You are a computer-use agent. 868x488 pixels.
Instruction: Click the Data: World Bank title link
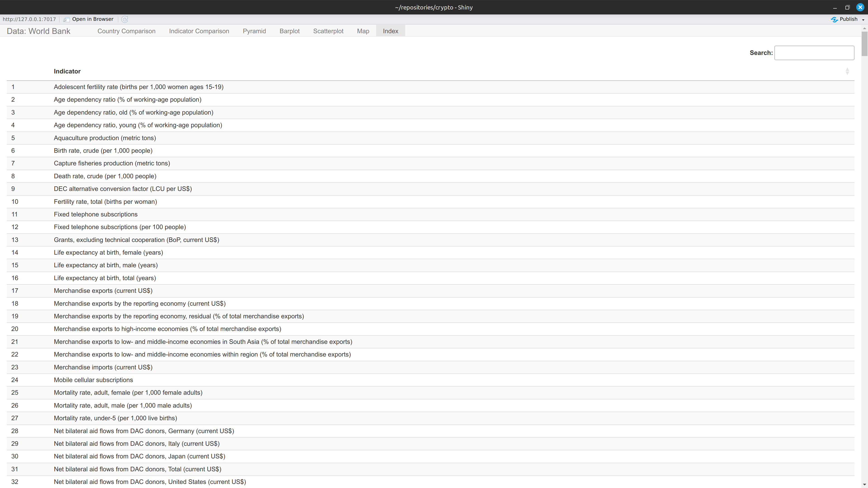(x=38, y=31)
